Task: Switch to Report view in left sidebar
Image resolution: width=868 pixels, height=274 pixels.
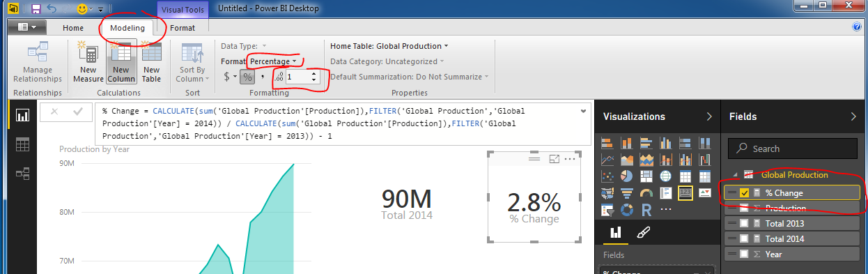Action: [22, 116]
